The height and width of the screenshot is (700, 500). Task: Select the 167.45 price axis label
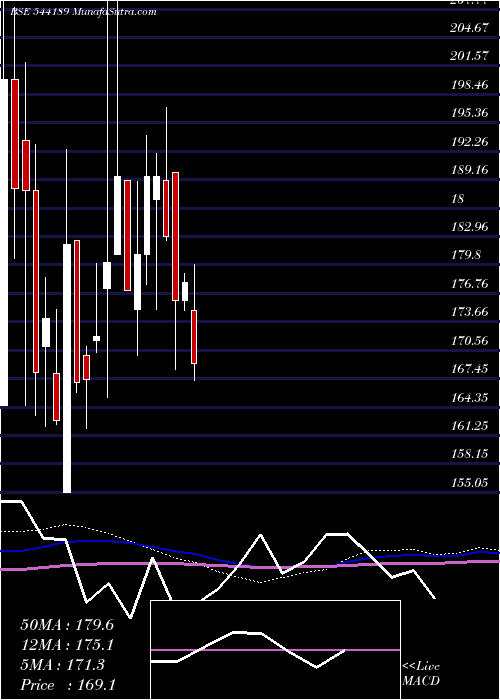pos(468,369)
